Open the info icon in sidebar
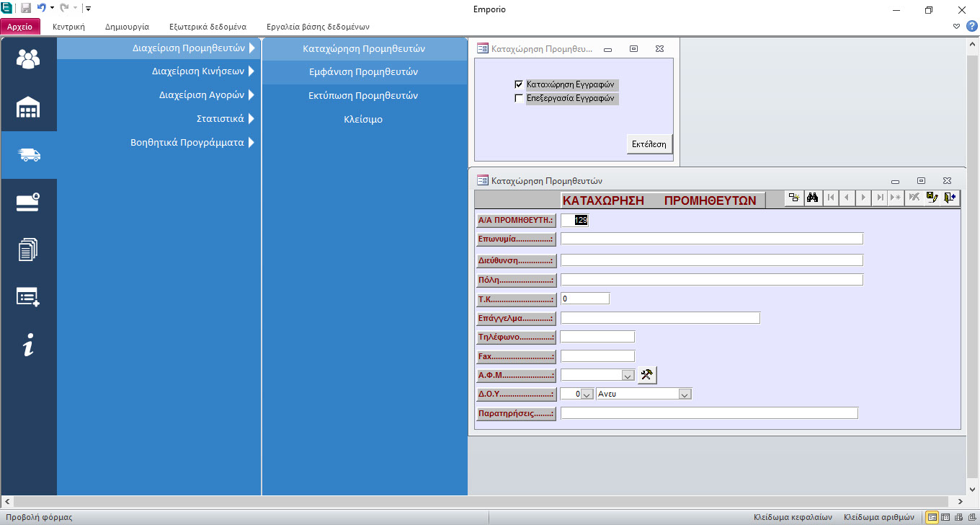 [x=29, y=345]
